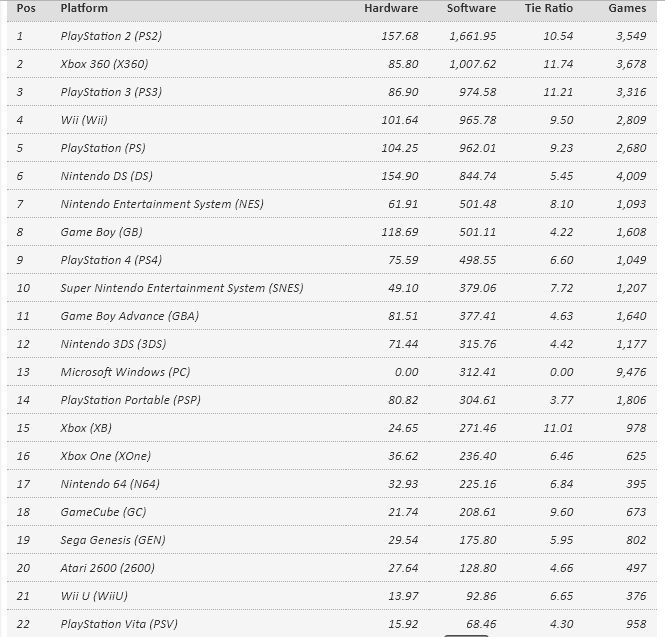Select Game Boy Advance (GBA) platform name
665x637 pixels.
(130, 316)
